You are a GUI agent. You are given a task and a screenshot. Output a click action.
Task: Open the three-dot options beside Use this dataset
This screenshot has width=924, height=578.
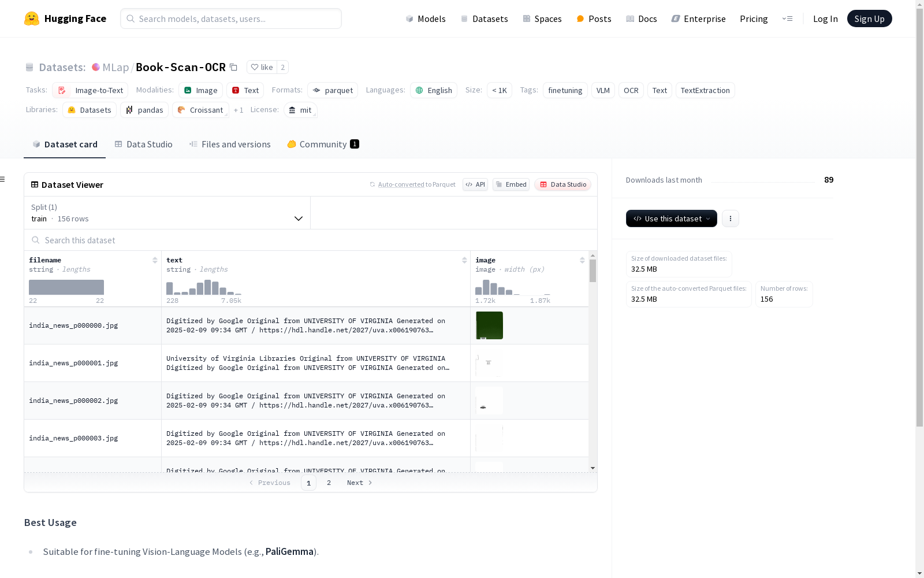coord(731,218)
